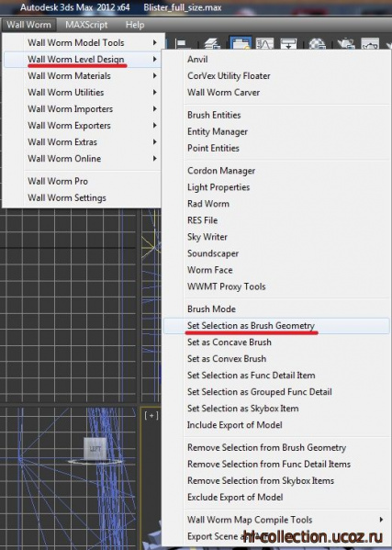The image size is (392, 550).
Task: Choose Point Entities entry
Action: pyautogui.click(x=213, y=148)
